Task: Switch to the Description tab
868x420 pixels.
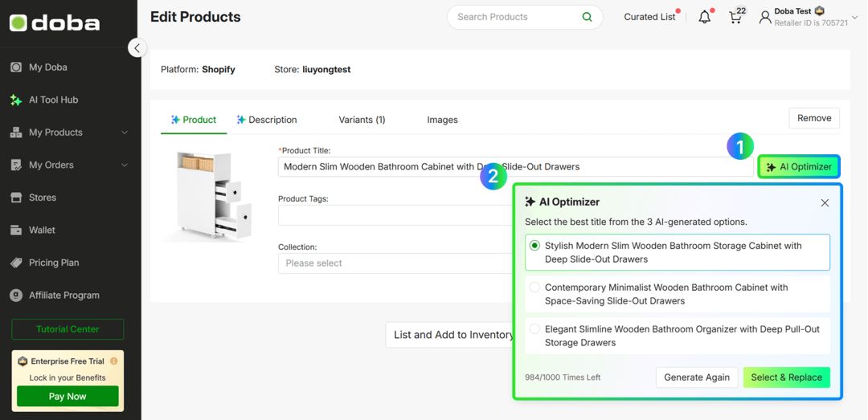Action: click(x=267, y=120)
